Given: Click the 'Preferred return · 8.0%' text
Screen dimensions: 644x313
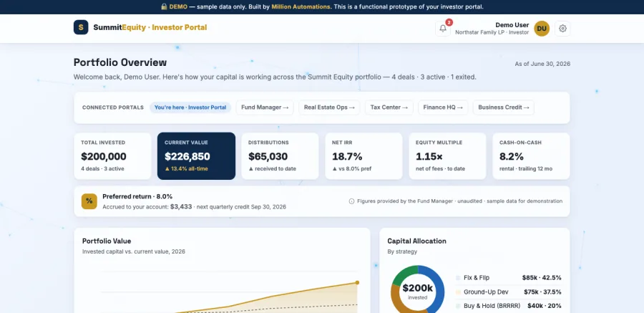Looking at the screenshot, I should pos(137,196).
